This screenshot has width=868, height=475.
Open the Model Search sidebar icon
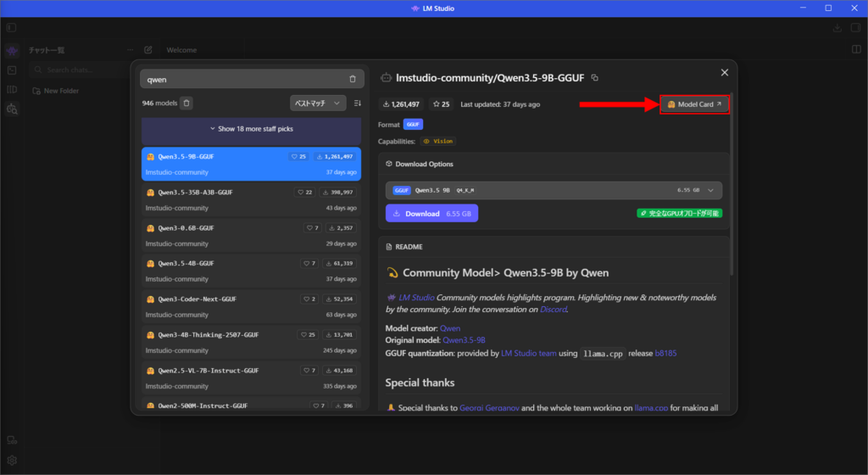(x=12, y=109)
